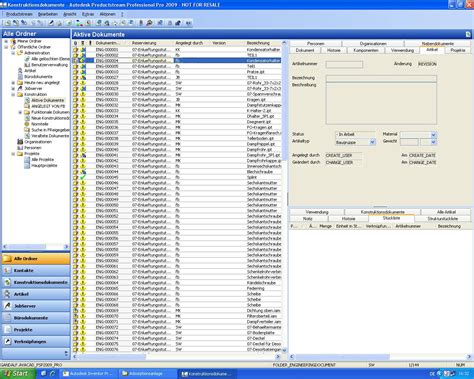Switch to the Komponenten tab

tap(366, 50)
